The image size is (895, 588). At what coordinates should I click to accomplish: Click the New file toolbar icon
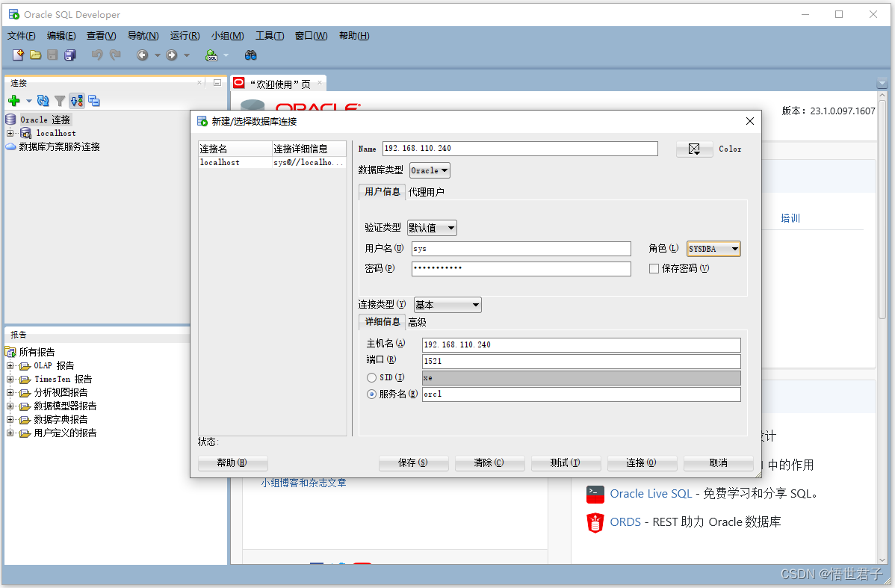(x=18, y=55)
